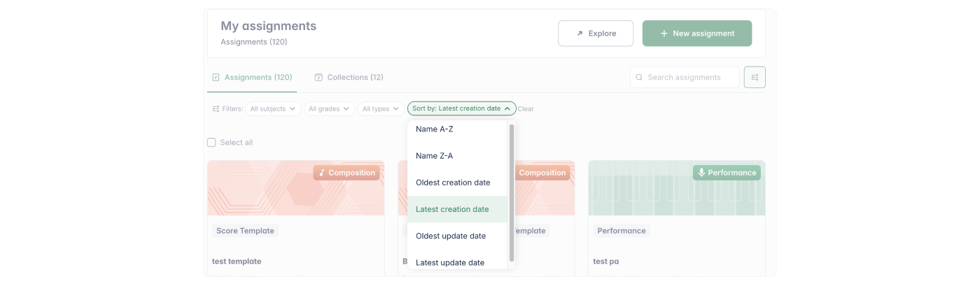Open the All types filter

(x=381, y=109)
